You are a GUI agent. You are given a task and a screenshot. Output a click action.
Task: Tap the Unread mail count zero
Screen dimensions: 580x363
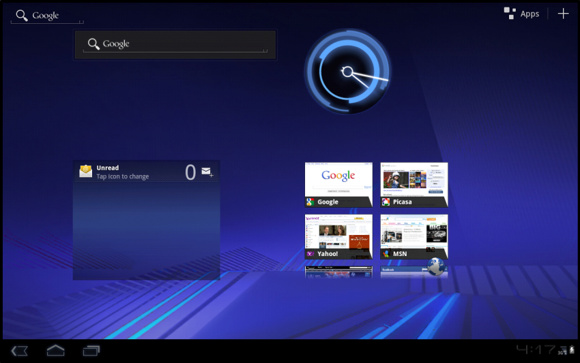point(190,172)
